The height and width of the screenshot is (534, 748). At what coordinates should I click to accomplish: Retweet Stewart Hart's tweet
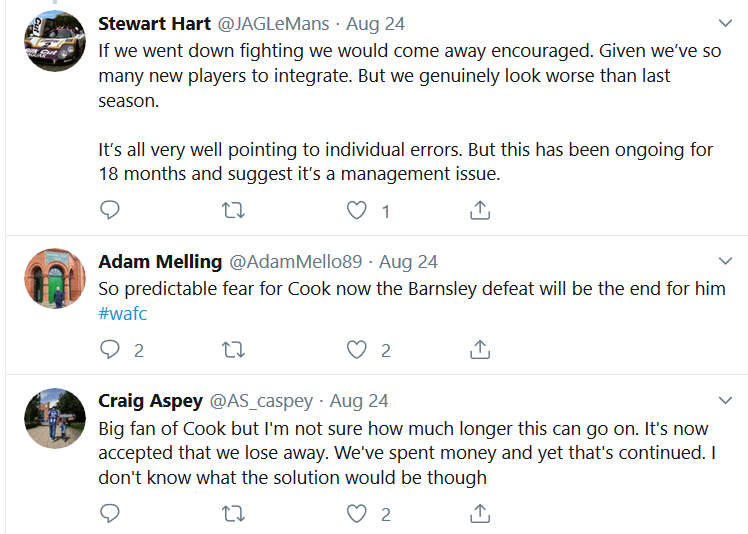tap(233, 210)
